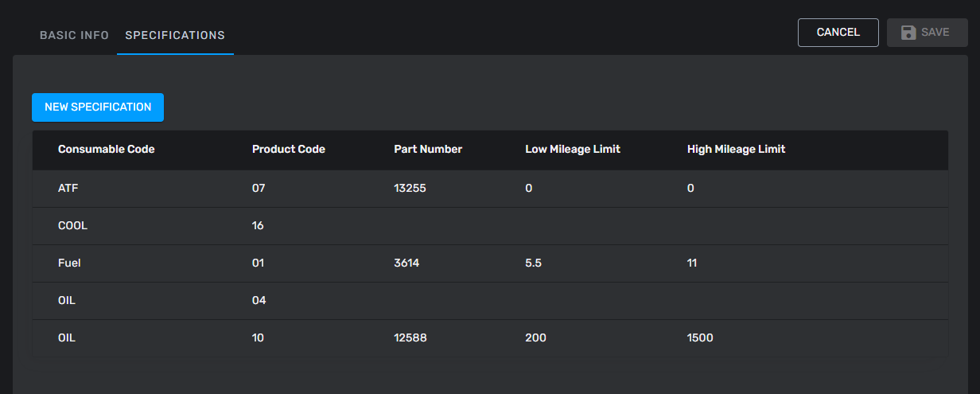Viewport: 980px width, 394px height.
Task: Select the COOL consumable row
Action: click(x=72, y=226)
